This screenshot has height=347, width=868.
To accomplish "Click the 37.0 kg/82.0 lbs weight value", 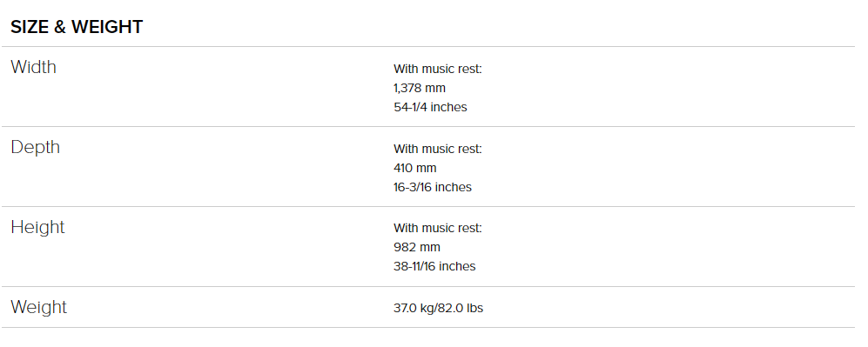I will click(x=439, y=308).
